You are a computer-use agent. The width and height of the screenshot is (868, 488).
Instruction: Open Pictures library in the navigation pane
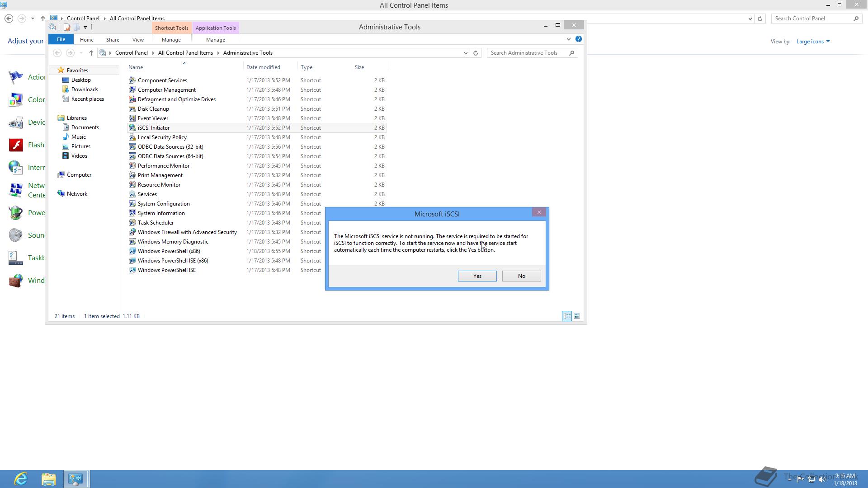[x=81, y=146]
